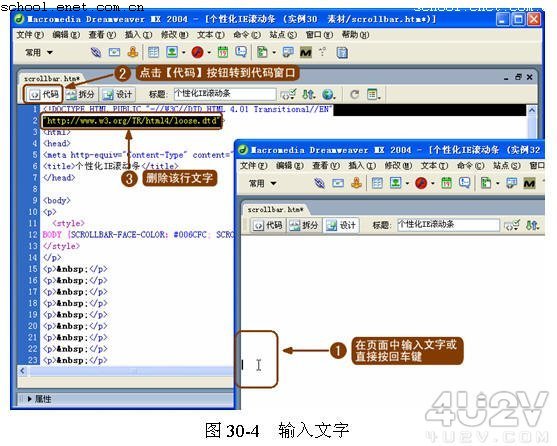Viewport: 557px width, 446px height.
Task: Open the 文件(F) menu
Action: (30, 35)
